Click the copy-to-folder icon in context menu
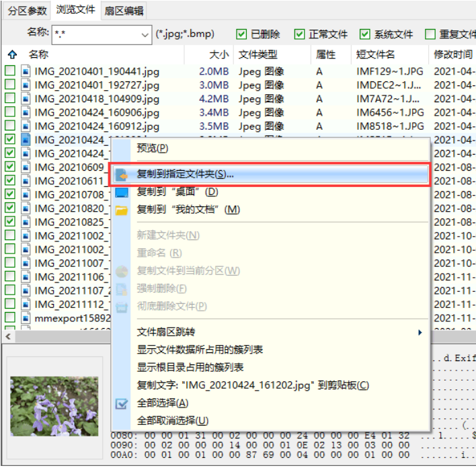Image resolution: width=476 pixels, height=468 pixels. [x=122, y=175]
